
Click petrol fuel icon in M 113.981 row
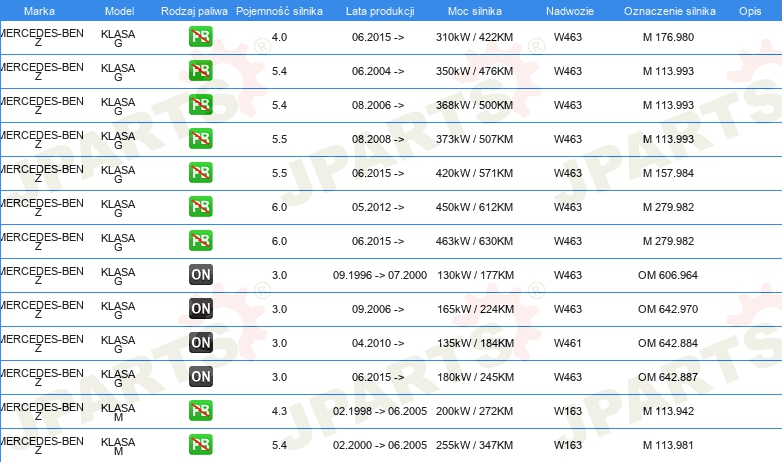pyautogui.click(x=200, y=445)
